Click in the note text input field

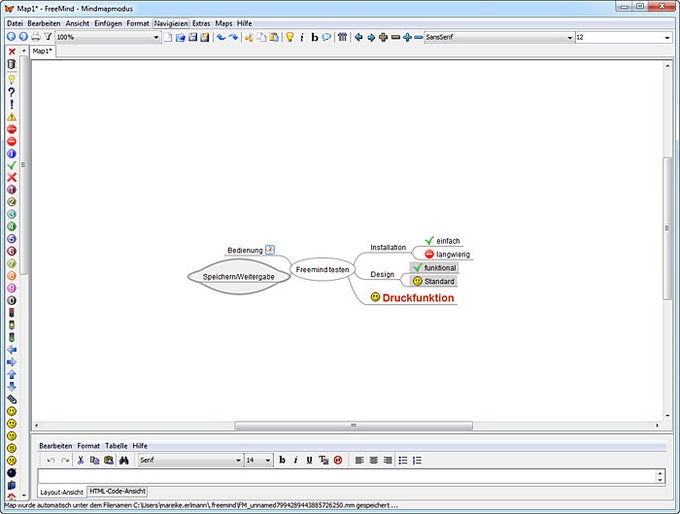point(348,476)
